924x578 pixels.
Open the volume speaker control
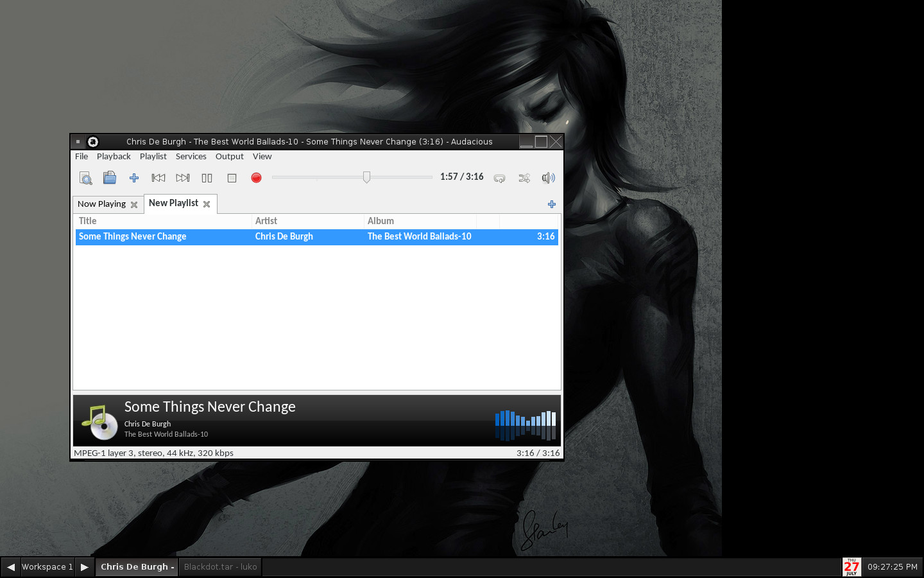(548, 178)
